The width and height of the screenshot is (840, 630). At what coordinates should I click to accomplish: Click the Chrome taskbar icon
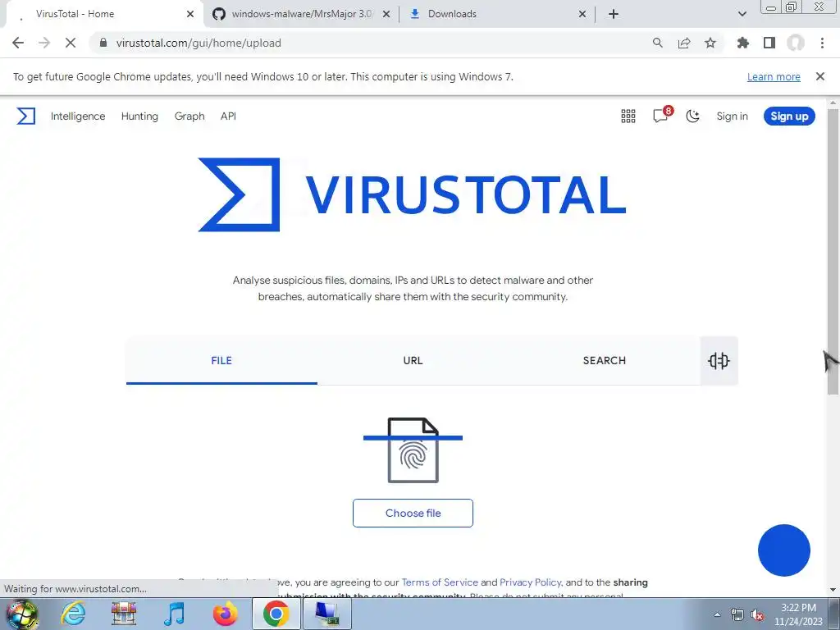[276, 614]
